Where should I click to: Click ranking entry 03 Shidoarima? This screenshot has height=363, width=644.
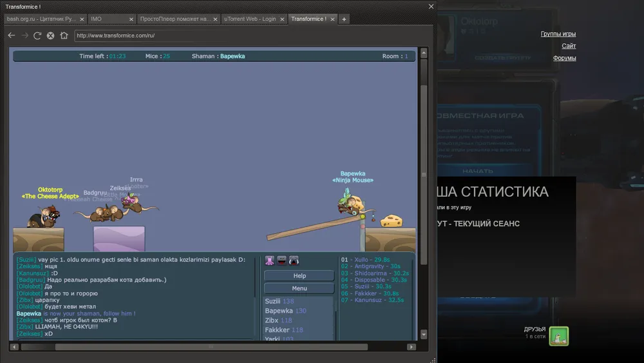(x=375, y=273)
